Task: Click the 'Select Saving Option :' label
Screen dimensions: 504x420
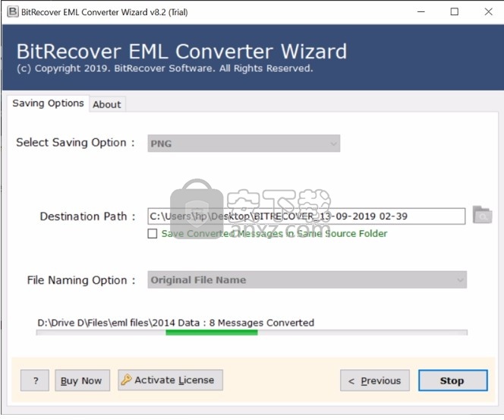Action: pyautogui.click(x=76, y=143)
